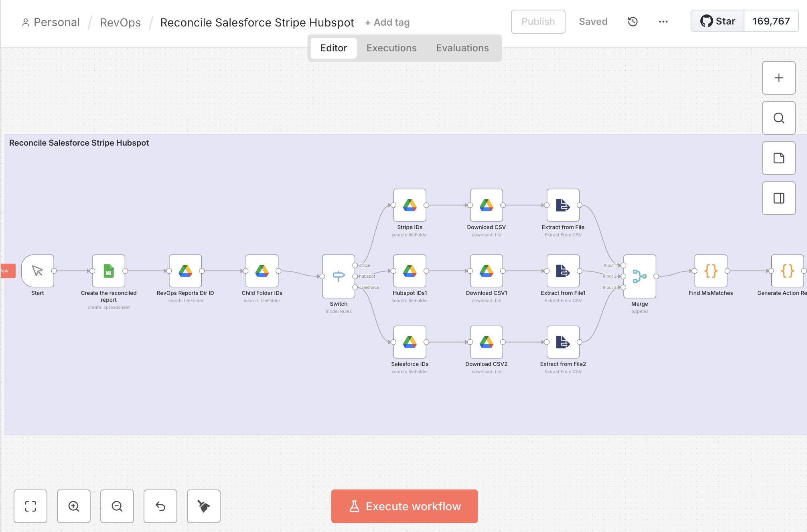Switch to the Evaluations tab
The height and width of the screenshot is (532, 807).
point(462,48)
